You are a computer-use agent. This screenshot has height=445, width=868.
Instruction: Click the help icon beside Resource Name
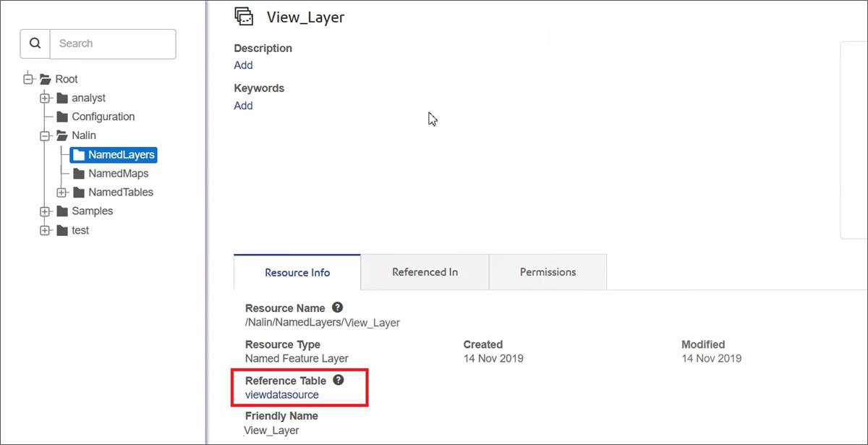tap(337, 307)
